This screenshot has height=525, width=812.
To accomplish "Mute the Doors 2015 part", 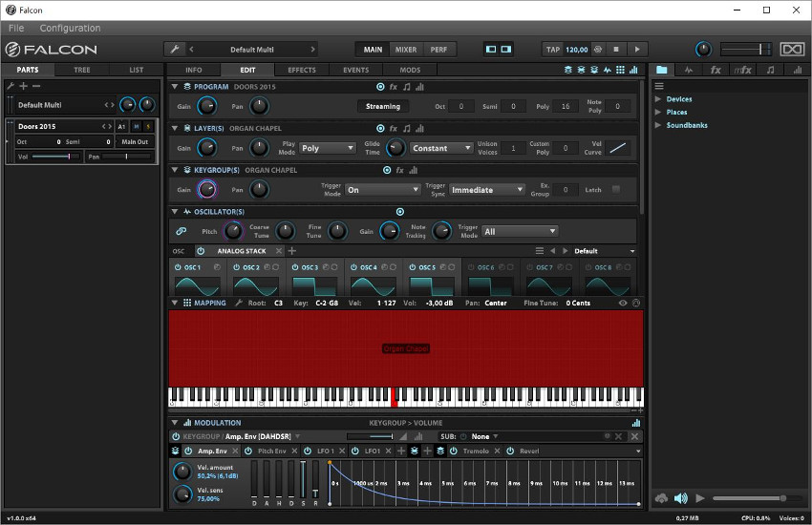I will [x=137, y=126].
